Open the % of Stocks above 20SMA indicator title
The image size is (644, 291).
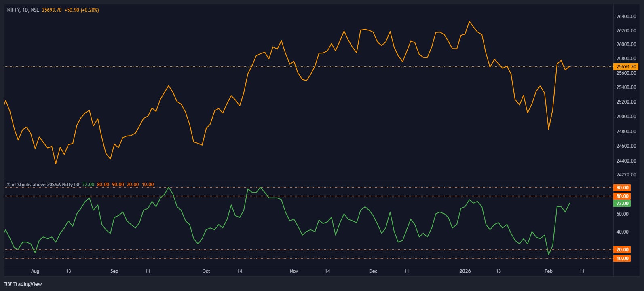coord(43,185)
